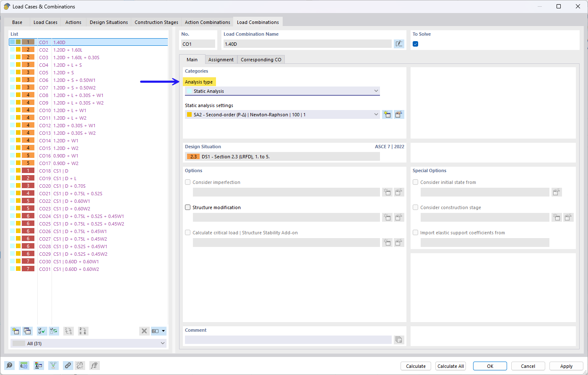Click the Load Combination Name field

307,44
